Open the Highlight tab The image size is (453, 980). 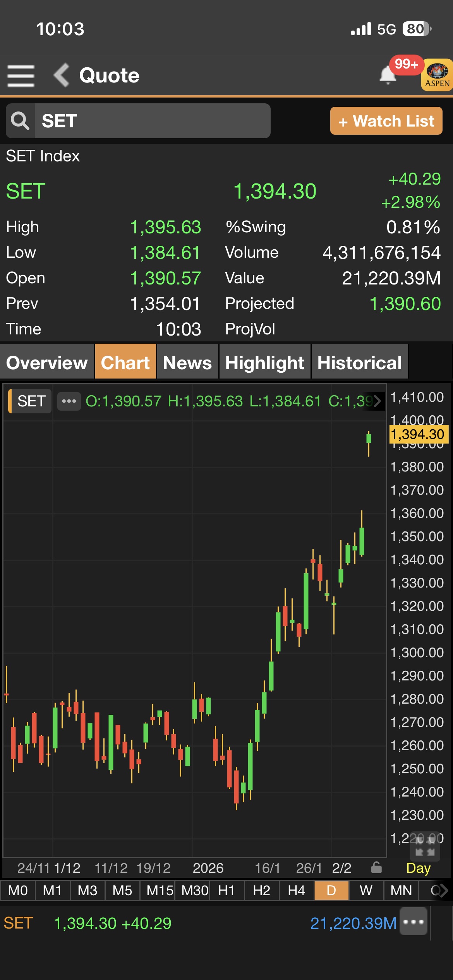(x=265, y=363)
